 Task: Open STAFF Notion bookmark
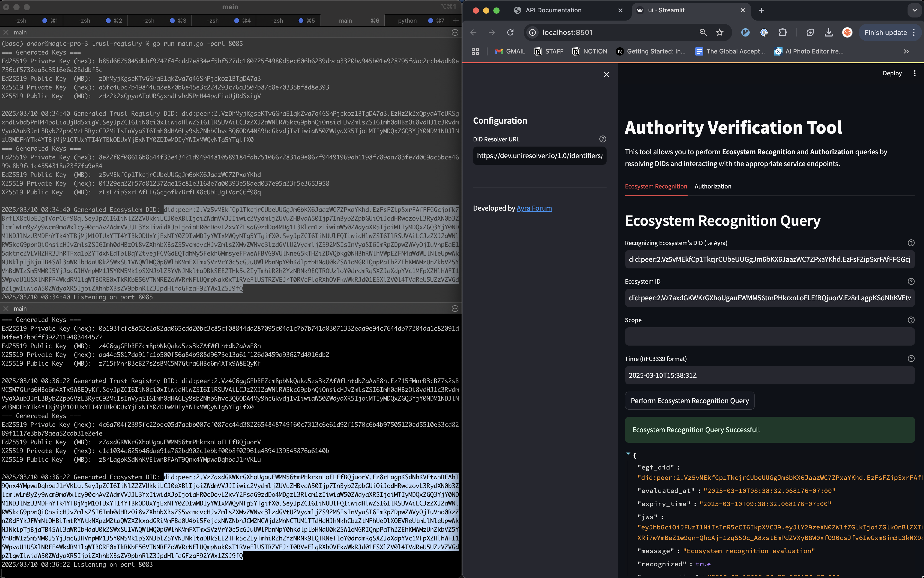[x=549, y=51]
